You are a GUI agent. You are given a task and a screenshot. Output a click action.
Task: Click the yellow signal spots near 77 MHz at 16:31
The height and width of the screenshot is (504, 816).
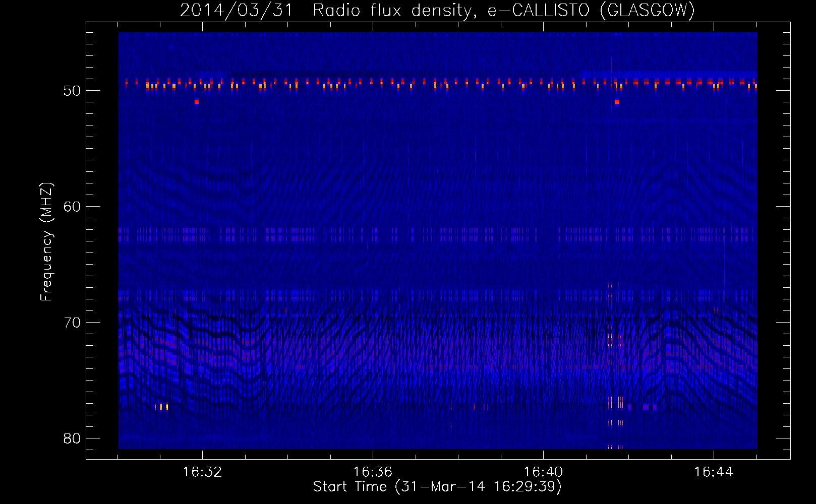click(x=161, y=407)
